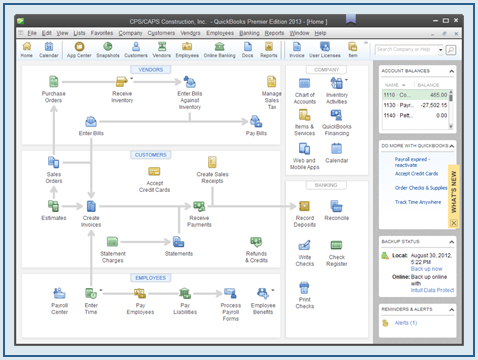Click Home in the icon toolbar
This screenshot has width=478, height=360.
point(27,49)
